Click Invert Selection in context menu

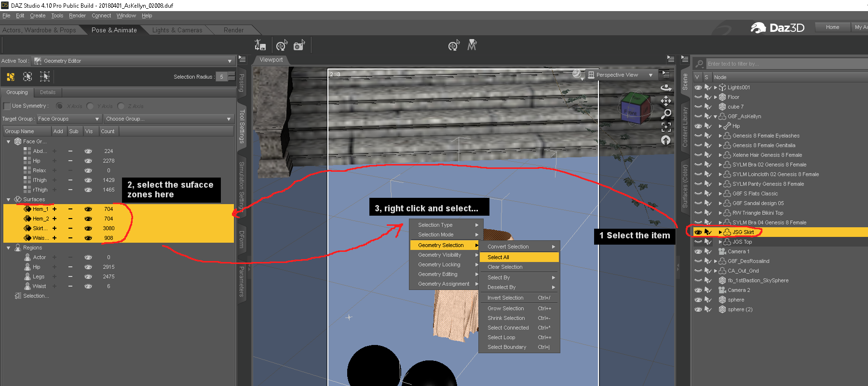[519, 298]
